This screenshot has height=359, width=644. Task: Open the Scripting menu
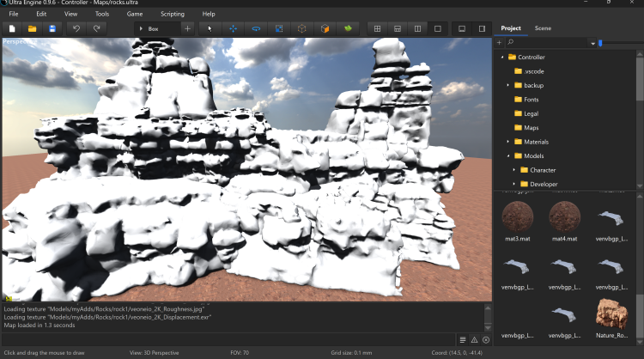tap(172, 14)
